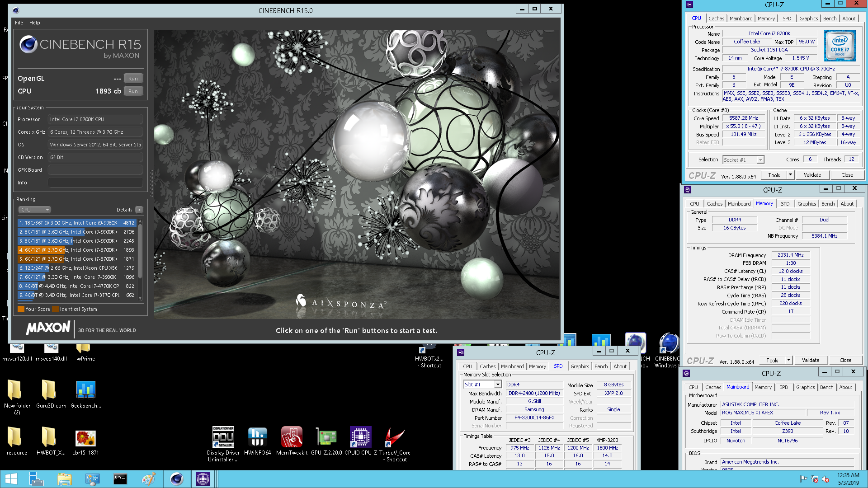Open Tools dropdown arrow in CPU-Z Memory window
Screen dimensions: 868x488
tap(788, 360)
